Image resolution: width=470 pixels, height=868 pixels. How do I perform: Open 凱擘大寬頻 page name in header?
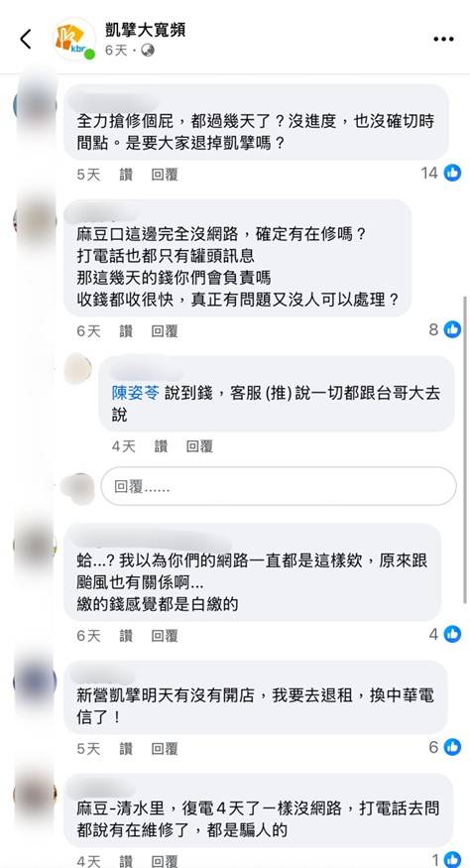pyautogui.click(x=145, y=30)
